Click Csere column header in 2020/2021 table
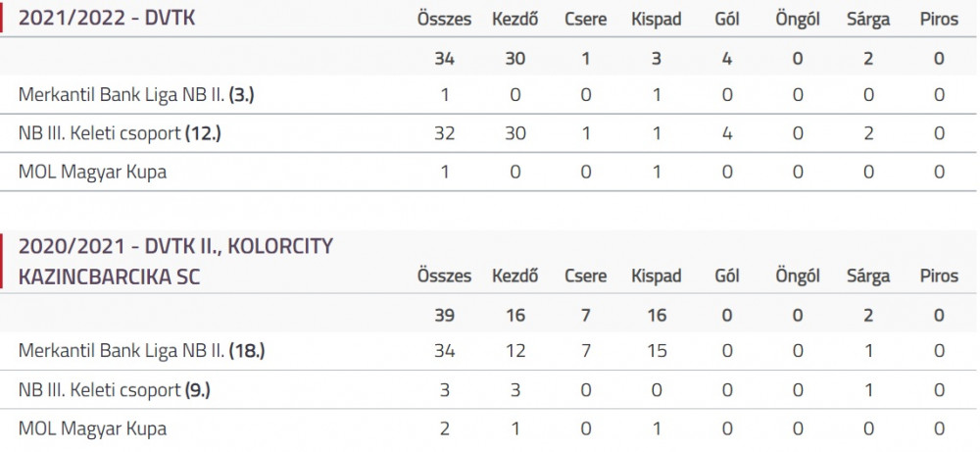Viewport: 980px width, 452px height. coord(586,276)
